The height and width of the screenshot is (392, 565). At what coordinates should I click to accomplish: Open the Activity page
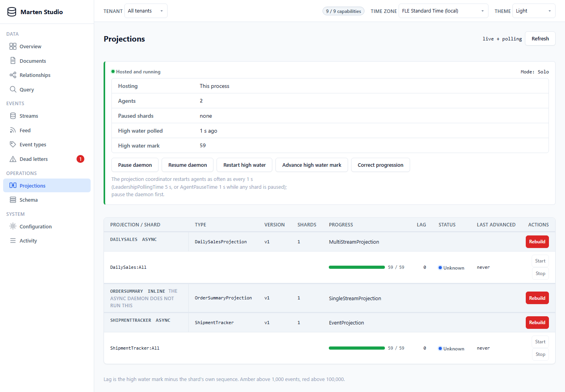[x=47, y=241]
